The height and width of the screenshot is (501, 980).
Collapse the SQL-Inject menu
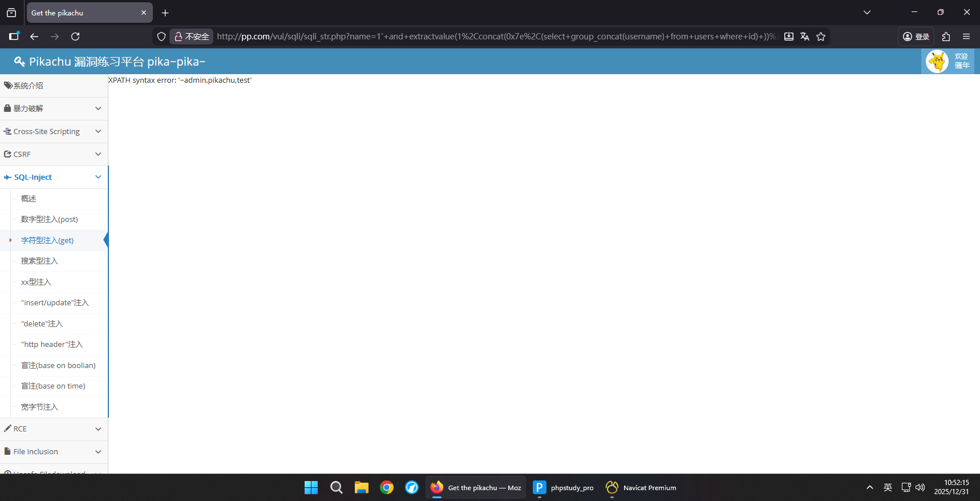coord(54,177)
